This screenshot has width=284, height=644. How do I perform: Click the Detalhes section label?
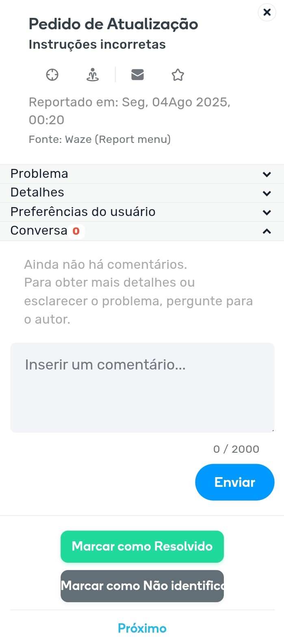click(x=37, y=192)
